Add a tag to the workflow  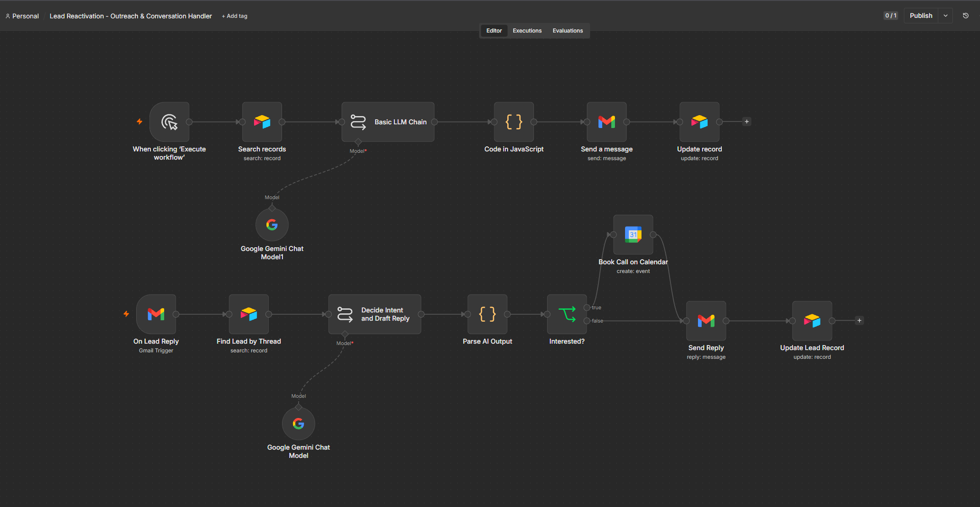click(x=234, y=16)
